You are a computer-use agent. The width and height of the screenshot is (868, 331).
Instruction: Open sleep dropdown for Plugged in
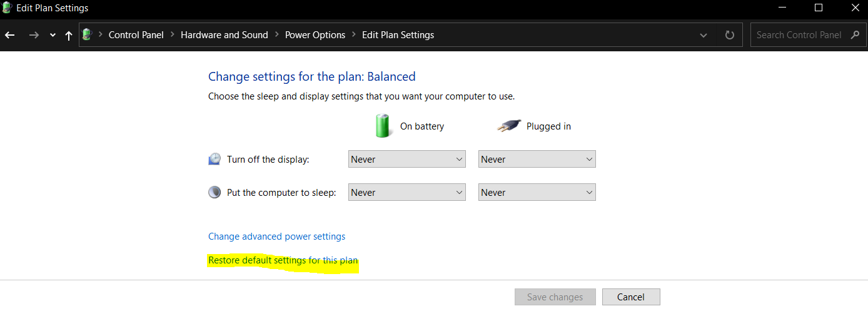pos(537,193)
